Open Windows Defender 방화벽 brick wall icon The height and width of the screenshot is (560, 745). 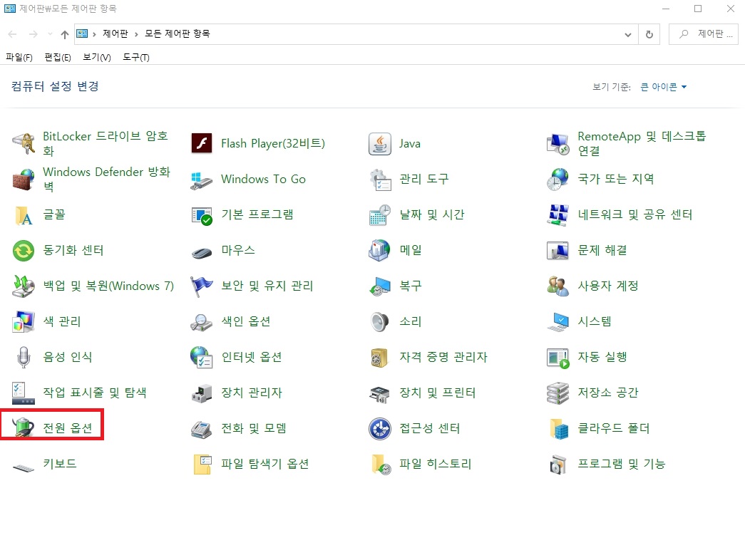click(x=24, y=179)
